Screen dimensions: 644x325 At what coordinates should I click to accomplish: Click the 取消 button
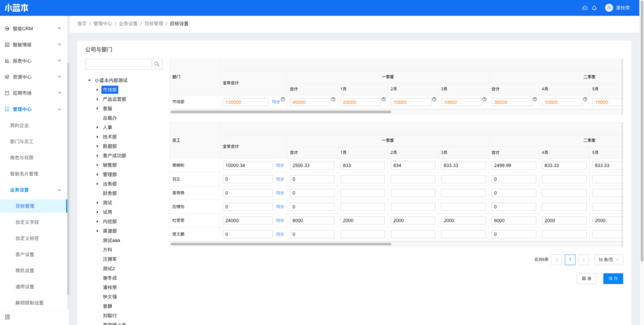pyautogui.click(x=586, y=278)
